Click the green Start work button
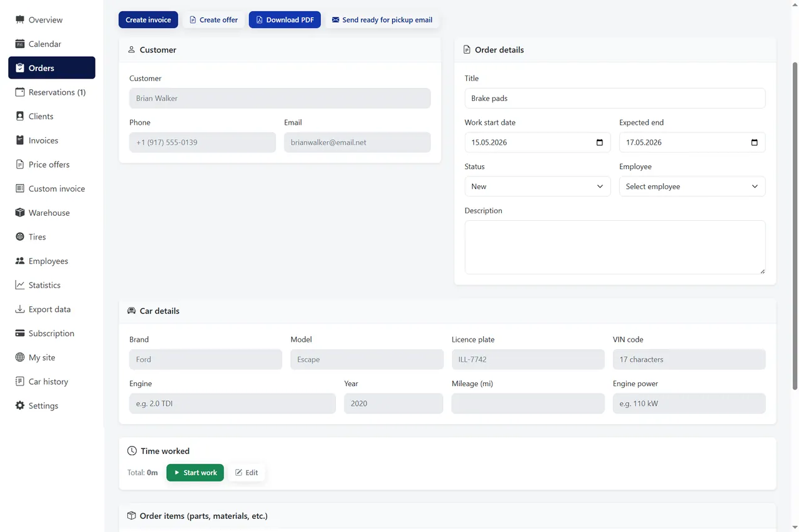The image size is (799, 532). pyautogui.click(x=195, y=473)
